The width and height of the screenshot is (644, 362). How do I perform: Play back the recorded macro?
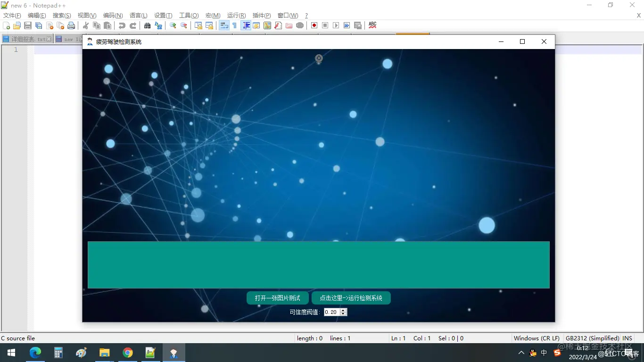coord(336,25)
